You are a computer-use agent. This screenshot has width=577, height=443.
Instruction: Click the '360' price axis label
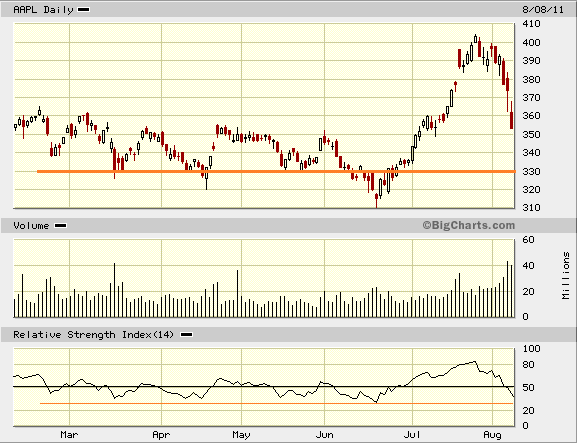click(x=531, y=116)
